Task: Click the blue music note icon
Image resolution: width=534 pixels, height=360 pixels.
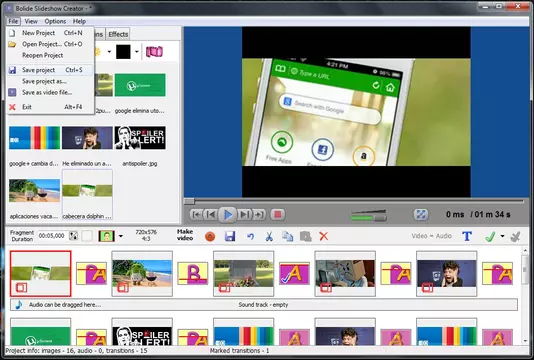Action: 19,305
